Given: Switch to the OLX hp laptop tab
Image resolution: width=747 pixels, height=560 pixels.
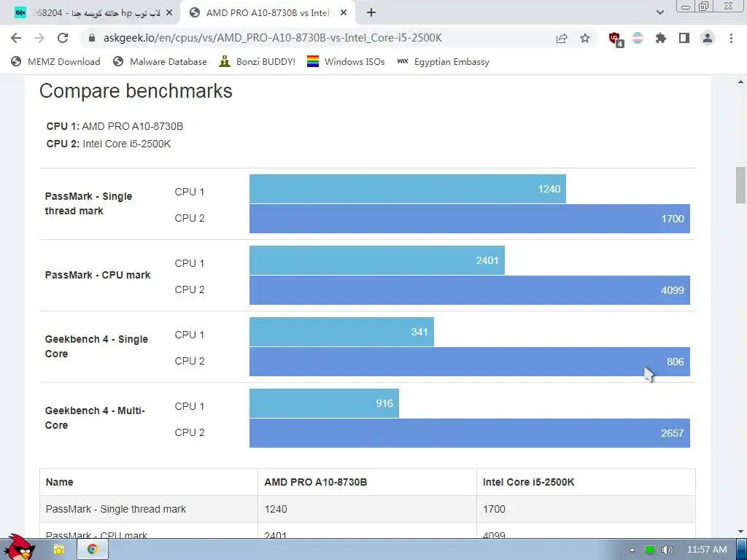Looking at the screenshot, I should tap(90, 13).
